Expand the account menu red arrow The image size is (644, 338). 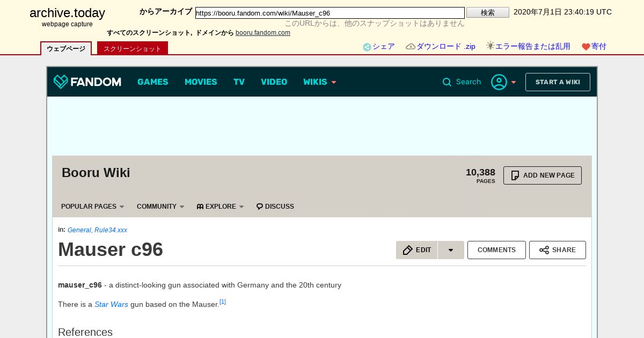coord(514,83)
